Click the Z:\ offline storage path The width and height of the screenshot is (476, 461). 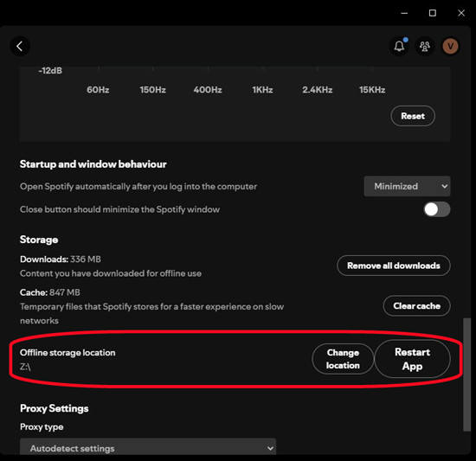[25, 367]
